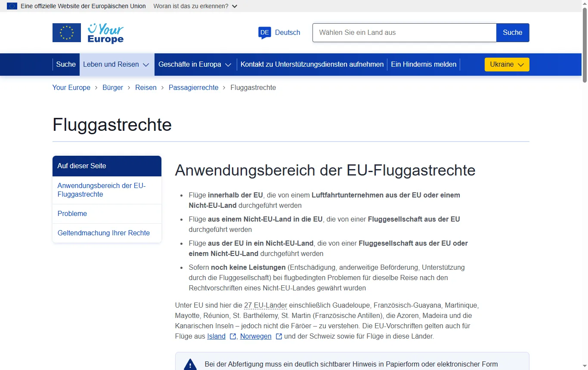
Task: Click the blue Suche search button
Action: tap(513, 33)
